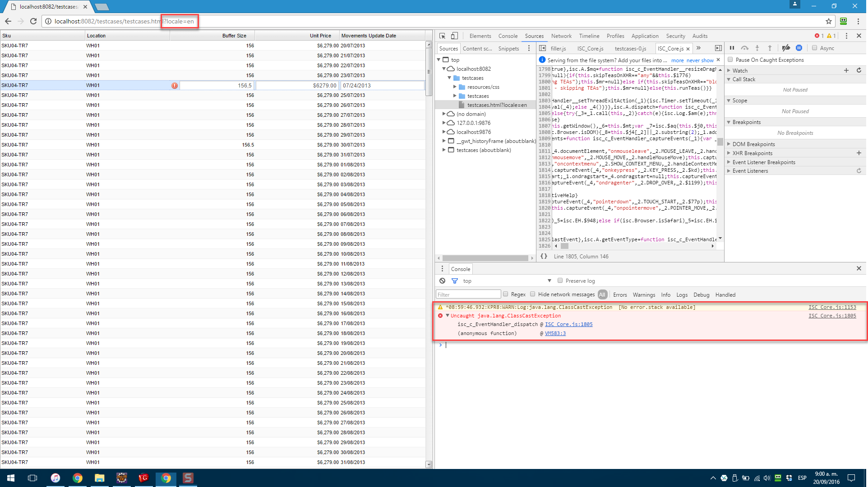Screen dimensions: 868x487
Task: Click the Add watch expression plus icon
Action: coord(847,70)
